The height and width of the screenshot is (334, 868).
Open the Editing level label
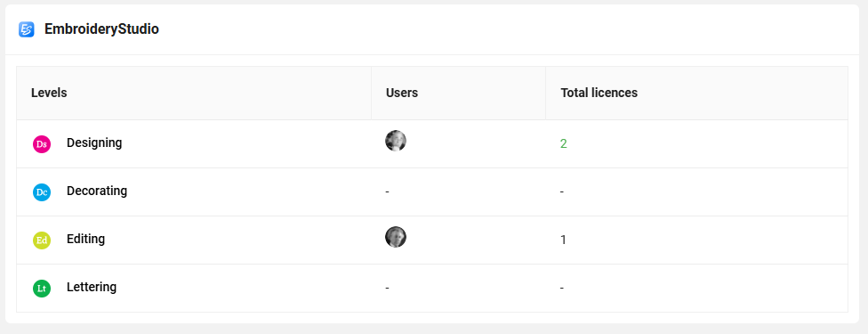[x=85, y=239]
